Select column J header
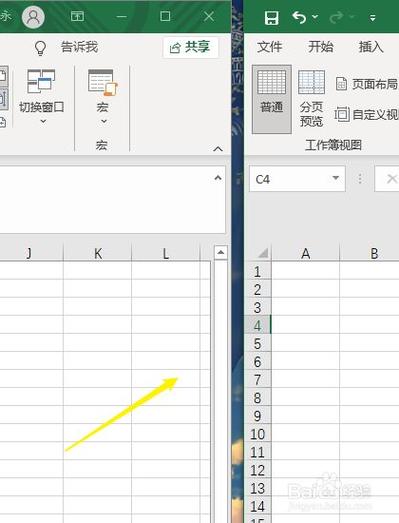The width and height of the screenshot is (399, 523). tap(29, 253)
